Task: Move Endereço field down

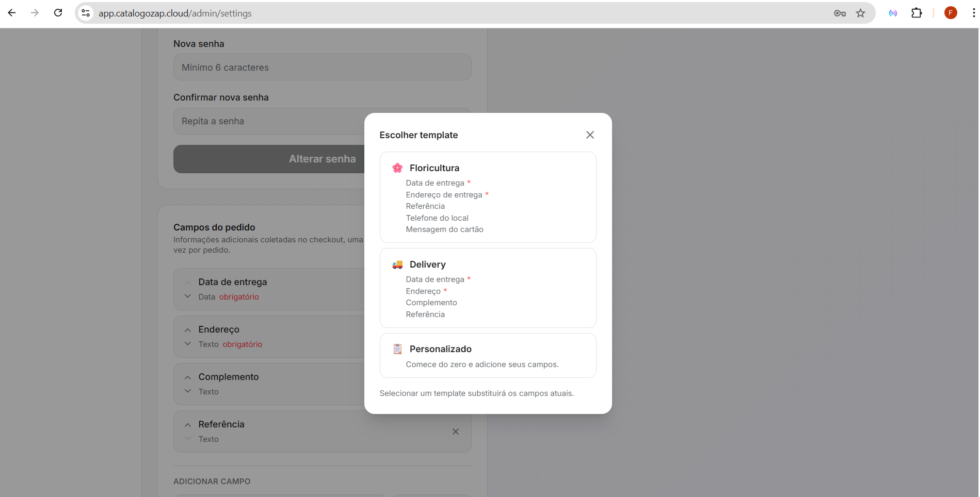Action: pyautogui.click(x=188, y=343)
